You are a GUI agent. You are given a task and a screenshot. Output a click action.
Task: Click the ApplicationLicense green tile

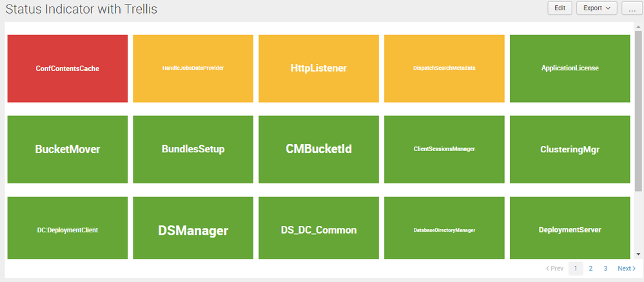(570, 68)
